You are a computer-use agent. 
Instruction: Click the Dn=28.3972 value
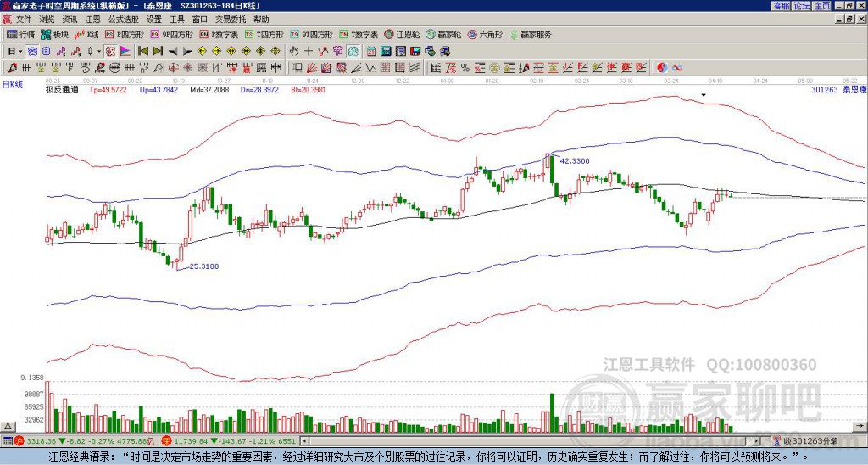259,89
